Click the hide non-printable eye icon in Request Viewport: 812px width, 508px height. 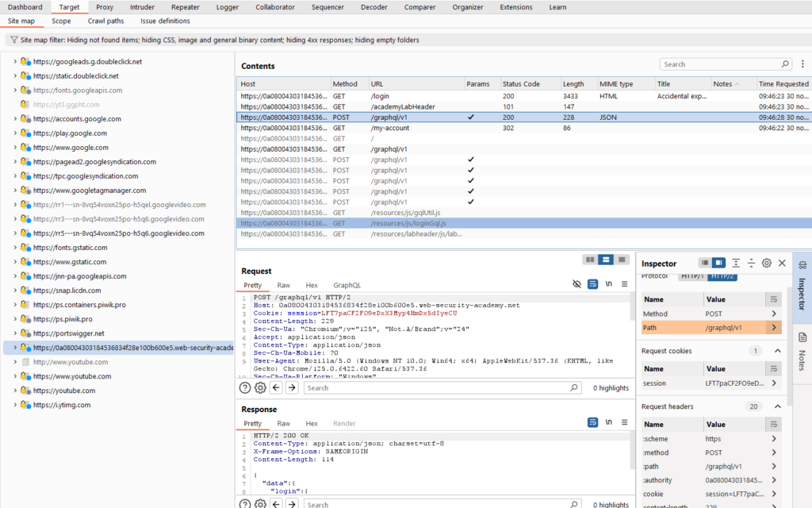click(576, 284)
